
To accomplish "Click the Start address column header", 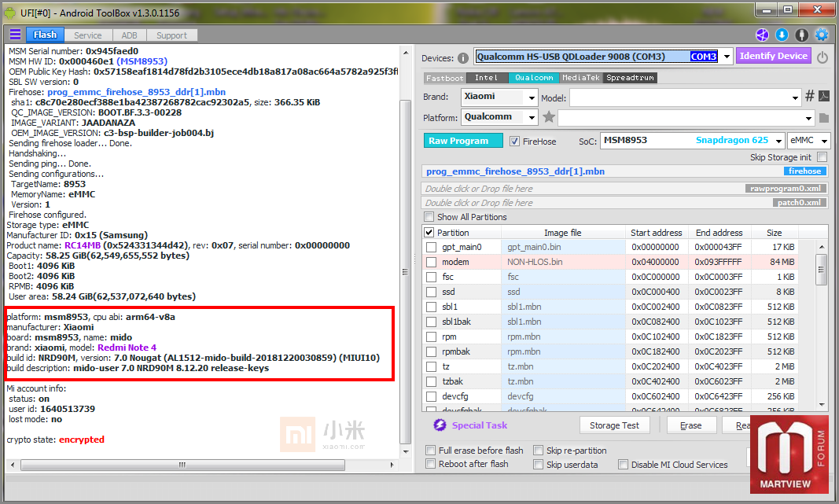I will [x=657, y=233].
